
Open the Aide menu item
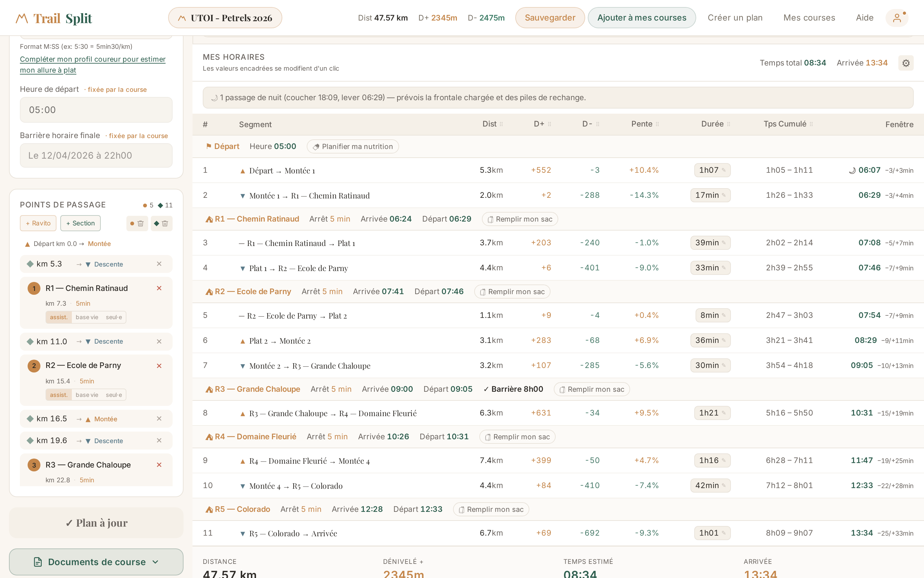point(864,18)
